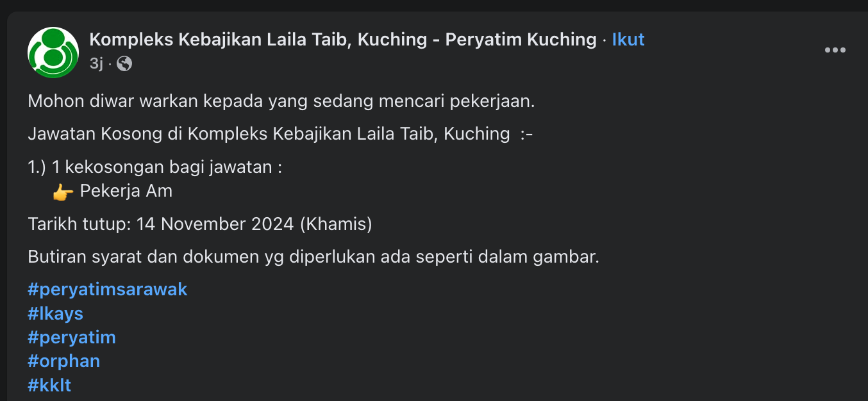Click the 'Mohon diwar warkan' opening sentence
This screenshot has width=868, height=401.
point(281,101)
